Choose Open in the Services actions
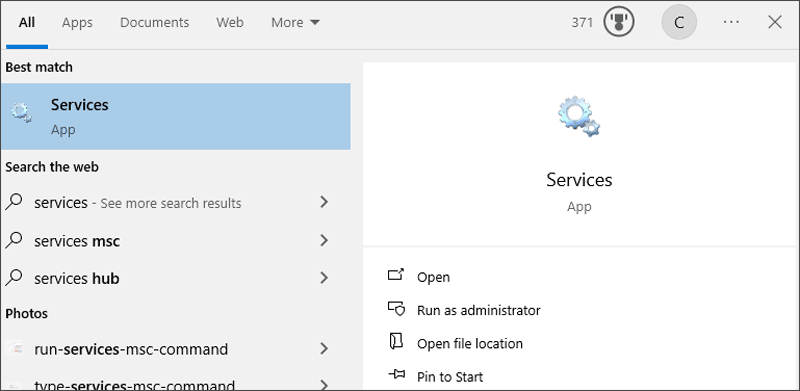800x391 pixels. click(433, 277)
